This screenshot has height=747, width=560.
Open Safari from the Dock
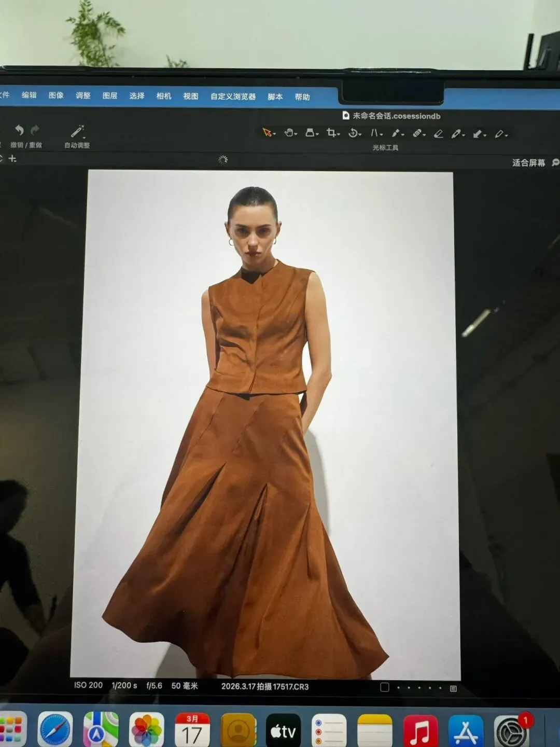(55, 729)
